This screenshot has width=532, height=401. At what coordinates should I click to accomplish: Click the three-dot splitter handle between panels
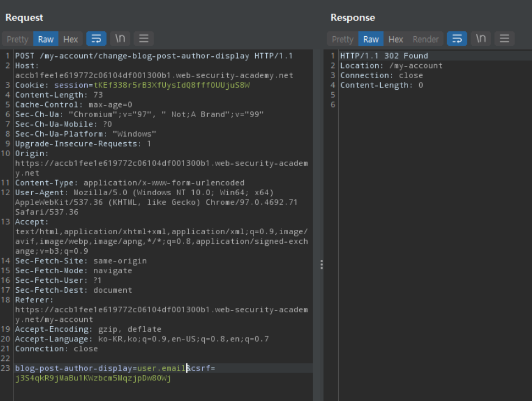coord(322,264)
